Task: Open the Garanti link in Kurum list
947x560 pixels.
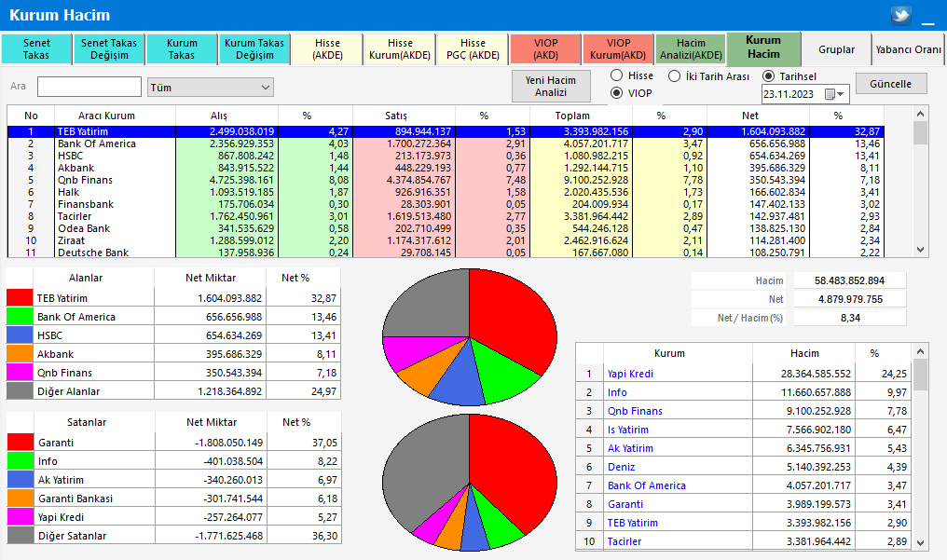Action: click(625, 504)
